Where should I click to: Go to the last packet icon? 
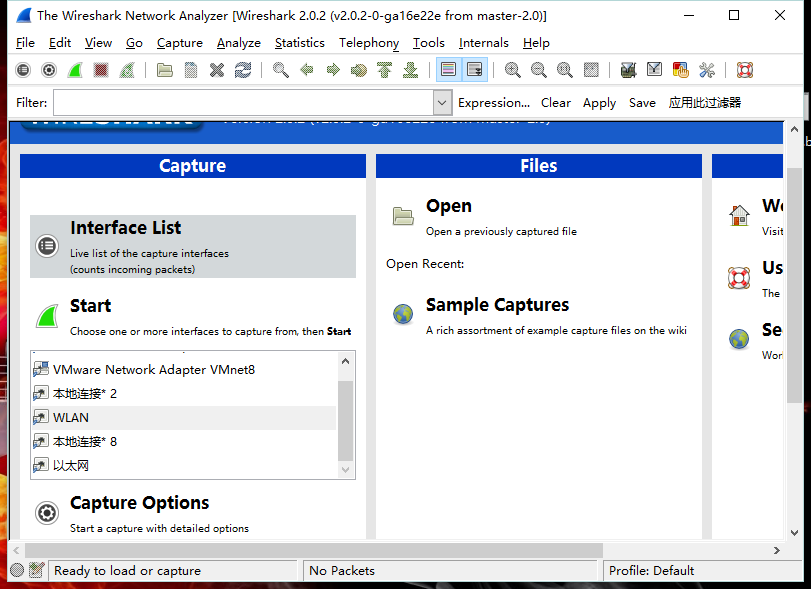click(x=410, y=70)
